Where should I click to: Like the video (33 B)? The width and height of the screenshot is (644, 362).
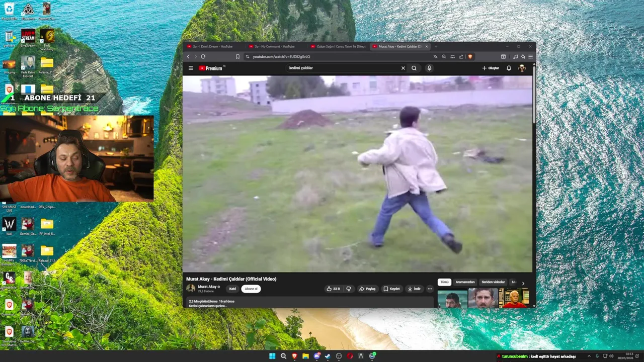tap(334, 289)
